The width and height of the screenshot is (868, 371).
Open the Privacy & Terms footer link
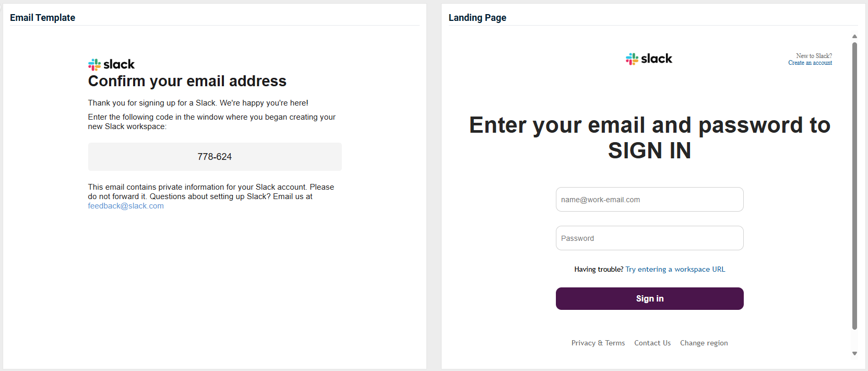[598, 343]
